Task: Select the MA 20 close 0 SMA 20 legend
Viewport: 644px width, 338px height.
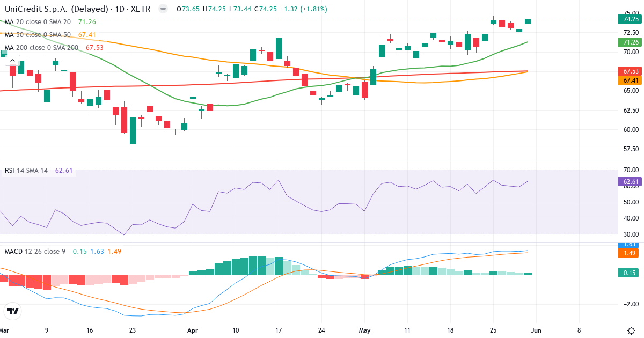Action: (38, 22)
